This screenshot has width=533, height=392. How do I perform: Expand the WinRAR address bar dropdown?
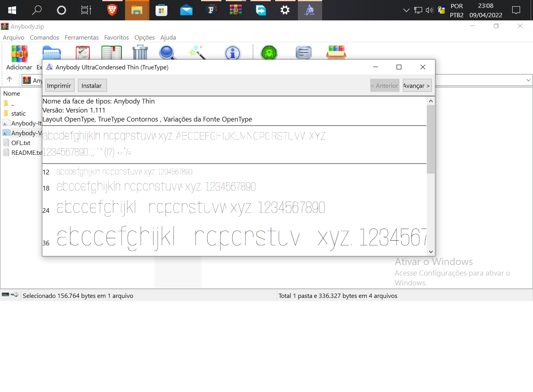click(x=528, y=80)
